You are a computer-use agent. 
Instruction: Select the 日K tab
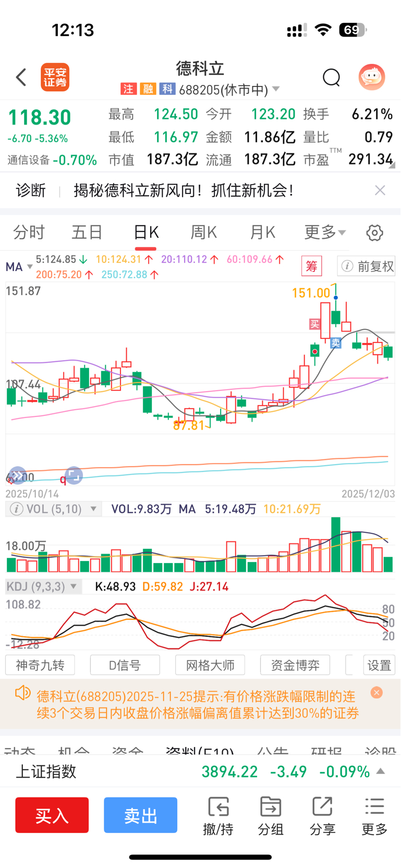146,232
